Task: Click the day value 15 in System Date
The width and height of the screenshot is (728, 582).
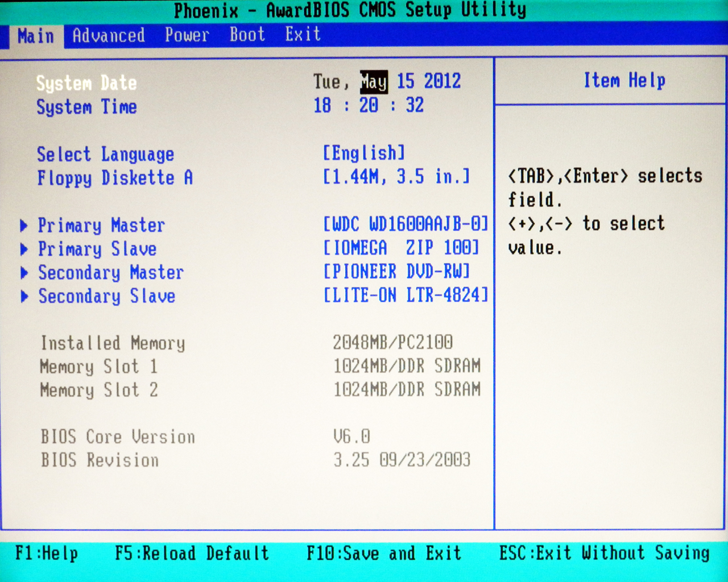Action: coord(406,81)
